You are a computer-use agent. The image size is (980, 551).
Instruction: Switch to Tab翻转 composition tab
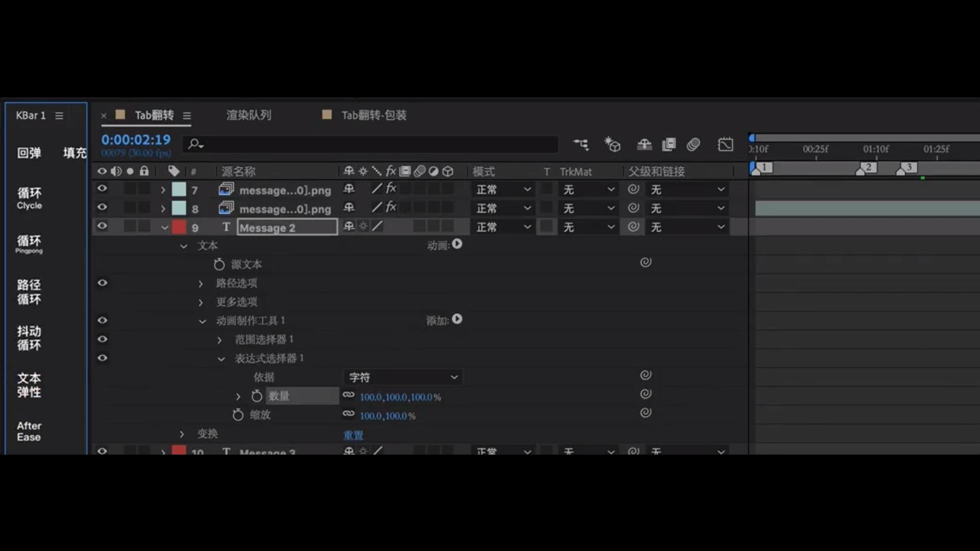(x=154, y=115)
